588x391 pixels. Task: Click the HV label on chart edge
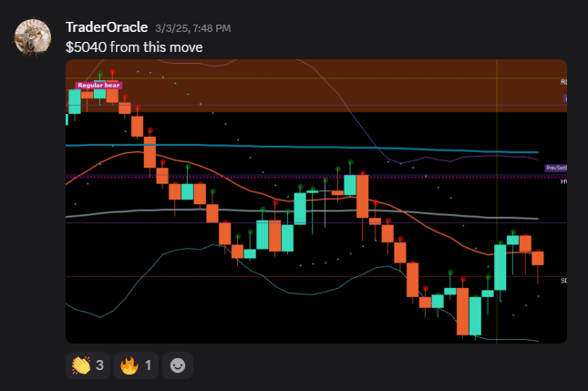point(563,182)
